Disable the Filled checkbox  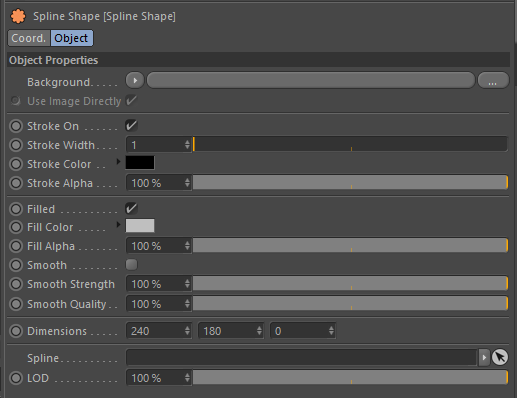131,209
